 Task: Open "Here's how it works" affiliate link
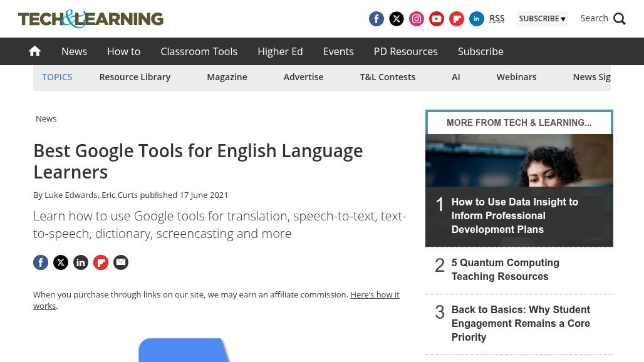[x=374, y=294]
